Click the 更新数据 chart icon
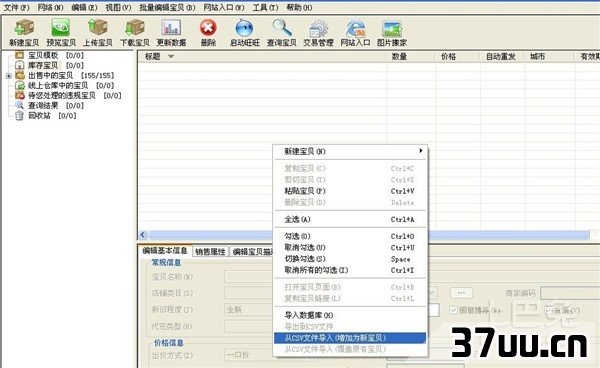Viewport: 600px width, 368px height. point(171,28)
